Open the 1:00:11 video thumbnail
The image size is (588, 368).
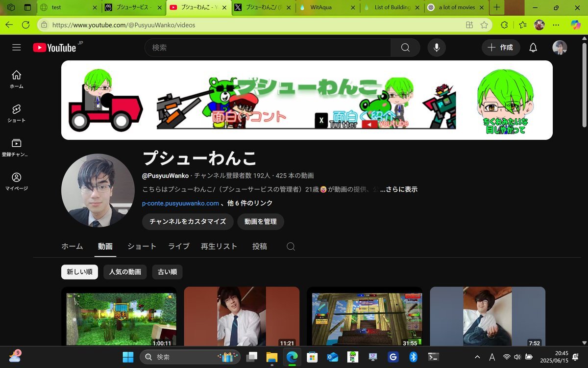pos(119,316)
